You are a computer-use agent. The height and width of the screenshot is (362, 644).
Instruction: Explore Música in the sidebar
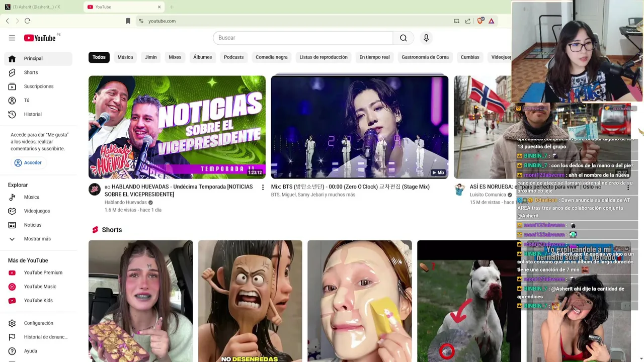[38, 197]
